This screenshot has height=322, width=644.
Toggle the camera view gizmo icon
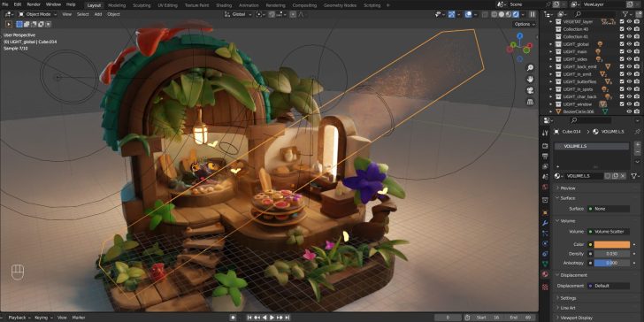pos(530,90)
